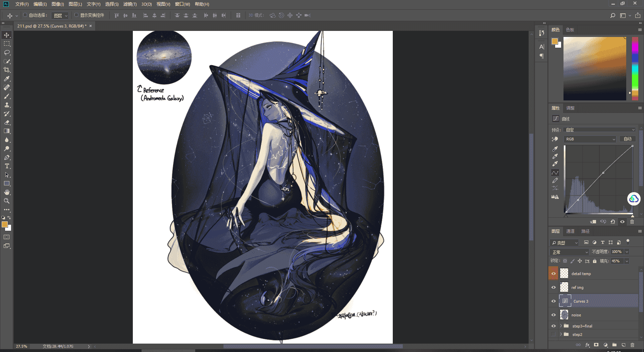Click the search icon in options bar
The height and width of the screenshot is (352, 644).
pos(612,15)
